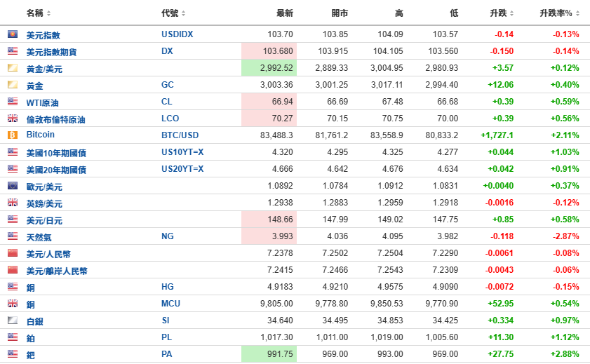590x364 pixels.
Task: Click the gold bar icon beside 黃金/美元
Action: point(13,68)
